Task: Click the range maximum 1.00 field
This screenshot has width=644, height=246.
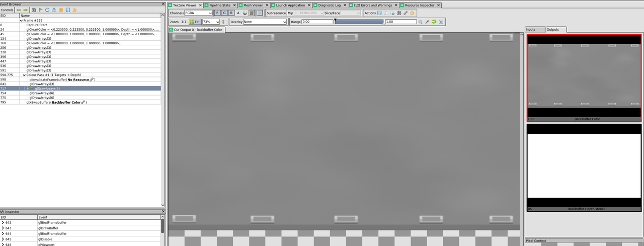Action: (401, 22)
